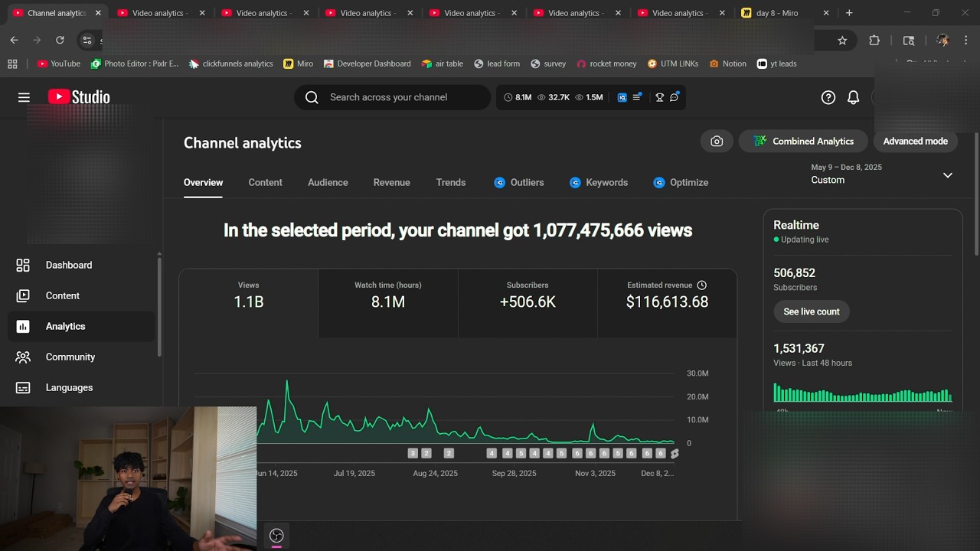Click the chart marker labeled 3

click(413, 454)
